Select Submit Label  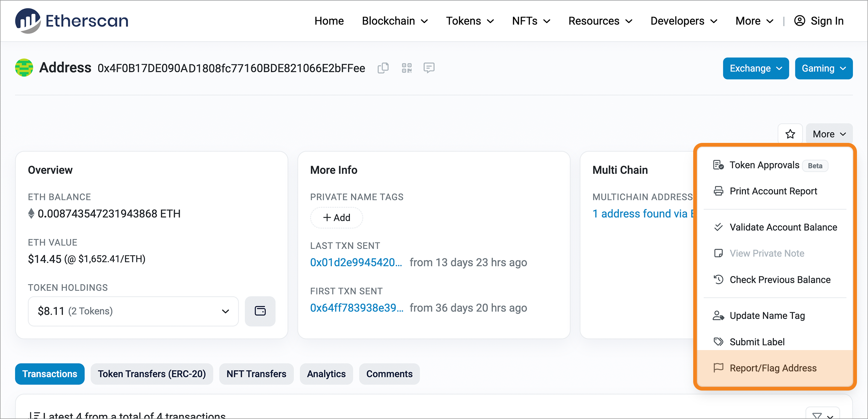pos(775,342)
